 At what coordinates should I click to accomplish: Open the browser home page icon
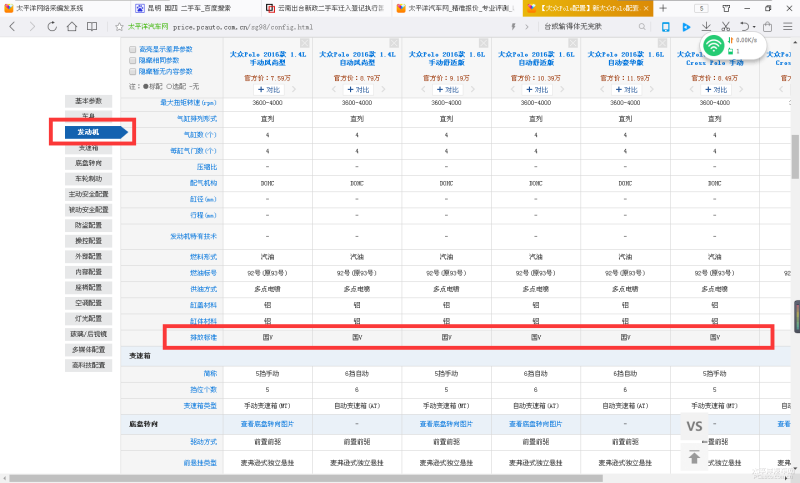pos(72,27)
